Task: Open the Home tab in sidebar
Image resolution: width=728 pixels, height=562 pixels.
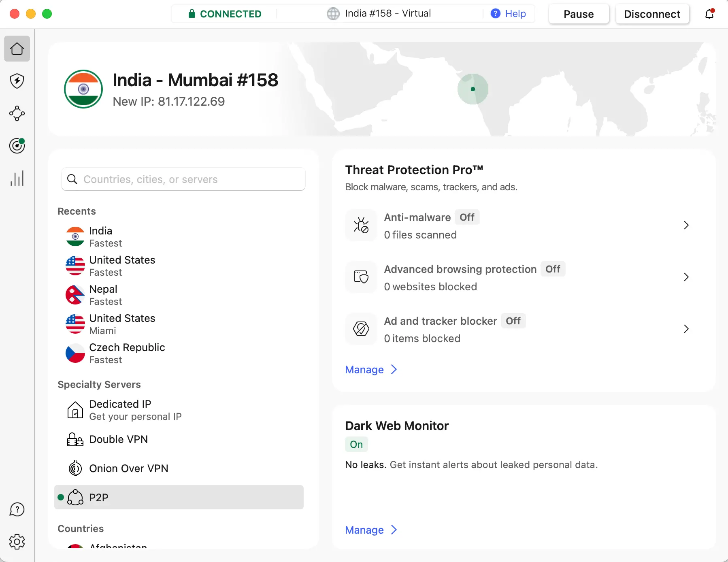Action: click(17, 49)
